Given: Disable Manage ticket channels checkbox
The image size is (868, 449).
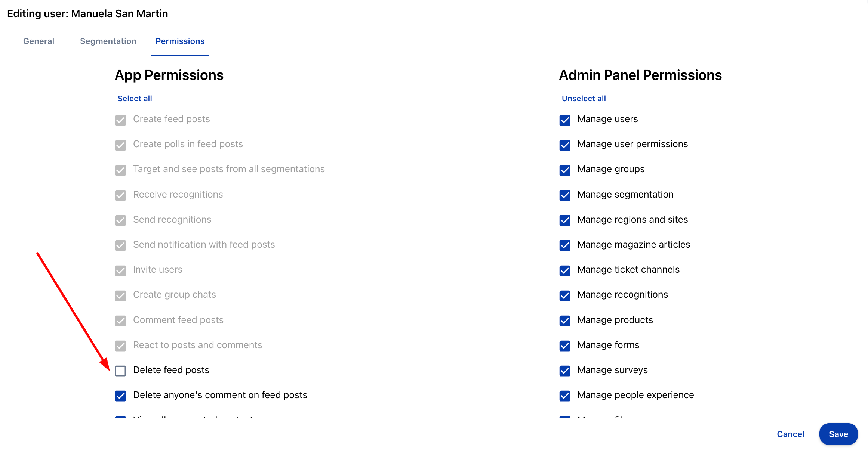Looking at the screenshot, I should point(564,270).
